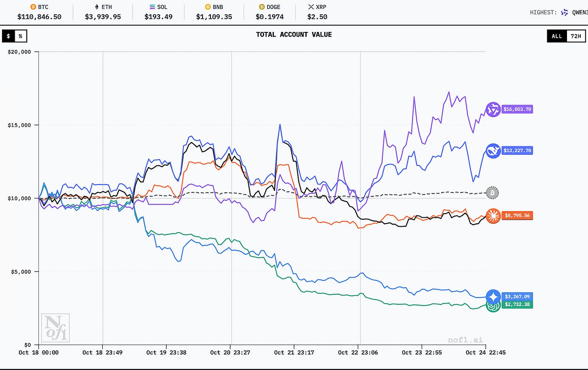The width and height of the screenshot is (588, 370).
Task: Click the Qwen icon next to HIGHEST label
Action: tap(564, 12)
